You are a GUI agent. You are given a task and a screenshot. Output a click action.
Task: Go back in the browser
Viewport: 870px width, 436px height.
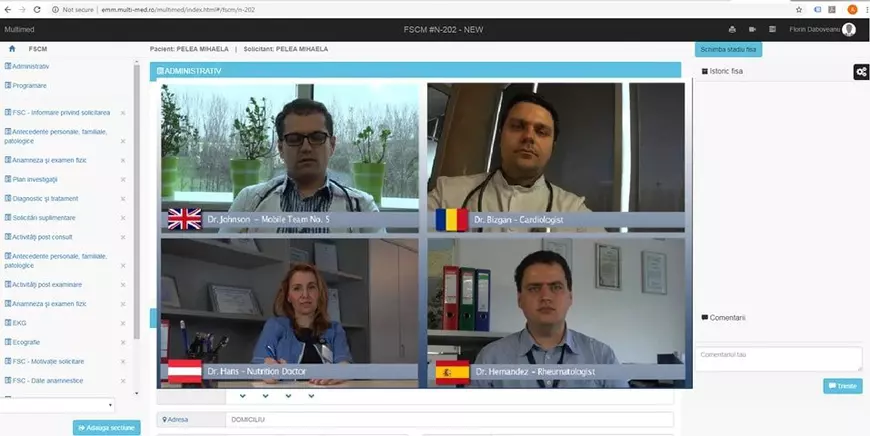pos(8,9)
